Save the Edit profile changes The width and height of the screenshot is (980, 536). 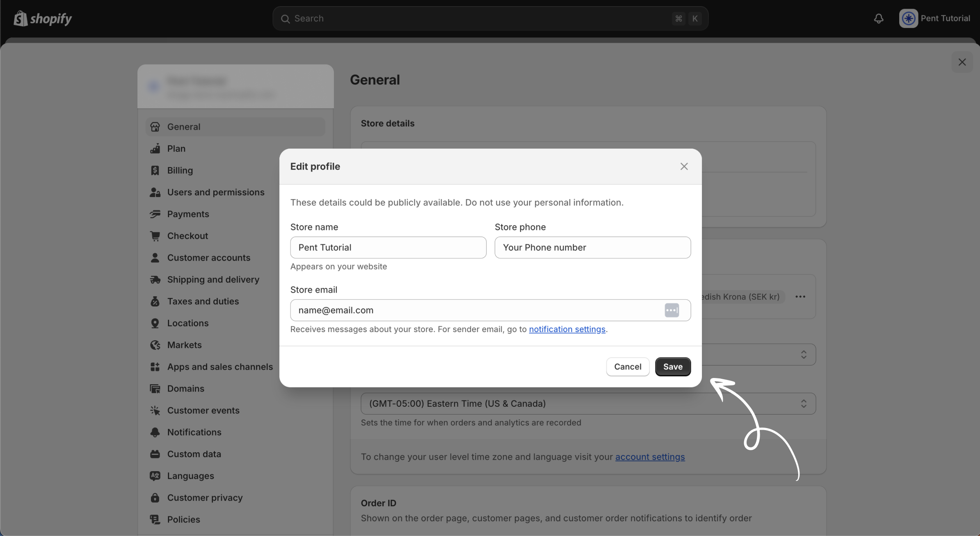click(673, 366)
